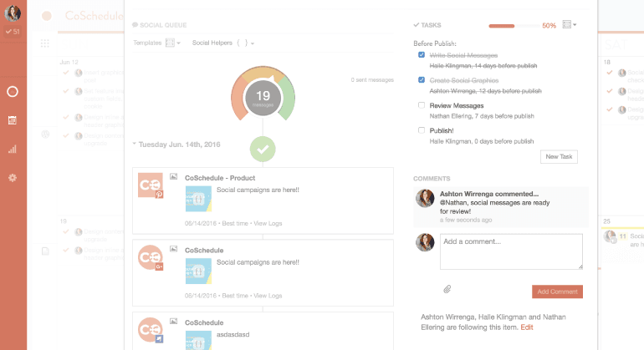Click the CoSchedule - Product Pinterest profile icon
This screenshot has width=644, height=350.
click(x=151, y=185)
